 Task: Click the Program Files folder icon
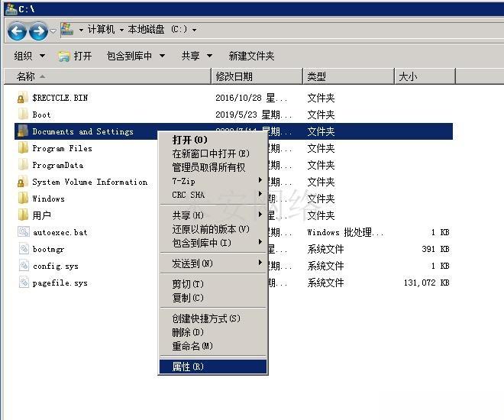tap(22, 148)
